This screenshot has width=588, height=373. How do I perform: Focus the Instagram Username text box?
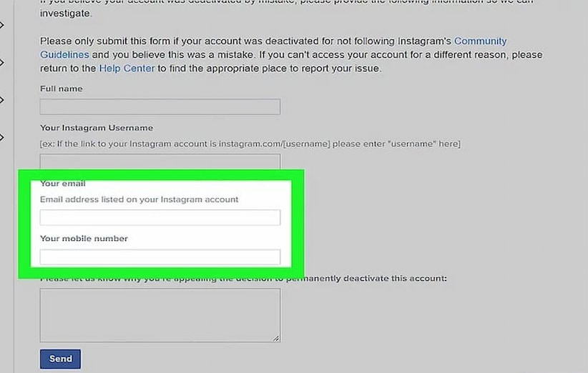(160, 161)
